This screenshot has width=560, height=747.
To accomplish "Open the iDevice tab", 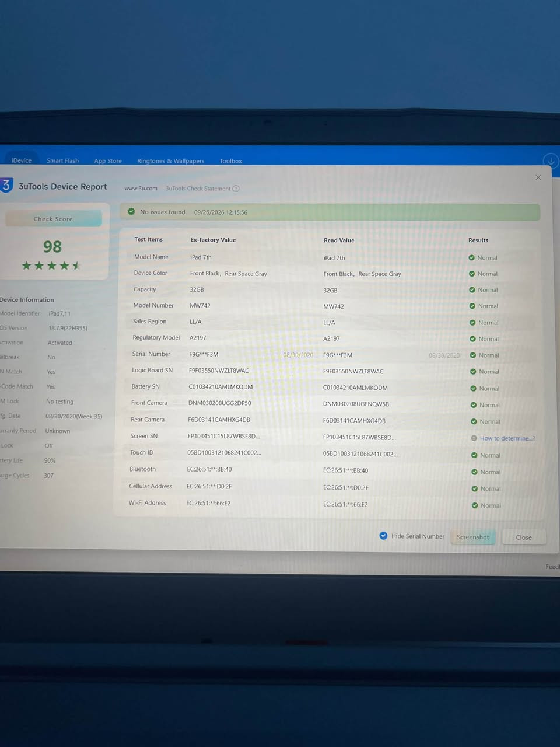I will [22, 160].
